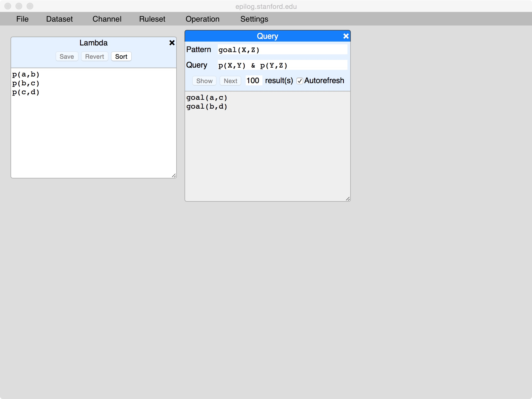Open the Dataset menu

tap(59, 19)
